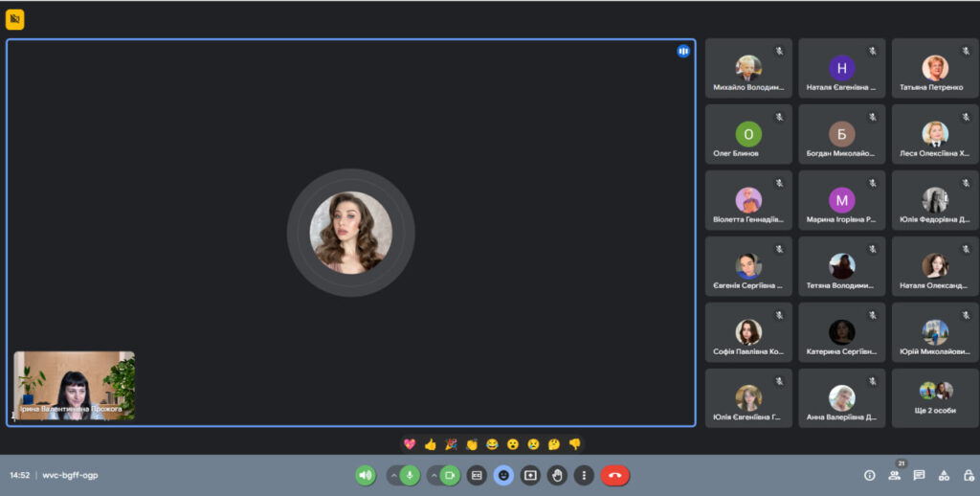
Task: Expand audio settings arrow beside microphone
Action: click(392, 475)
